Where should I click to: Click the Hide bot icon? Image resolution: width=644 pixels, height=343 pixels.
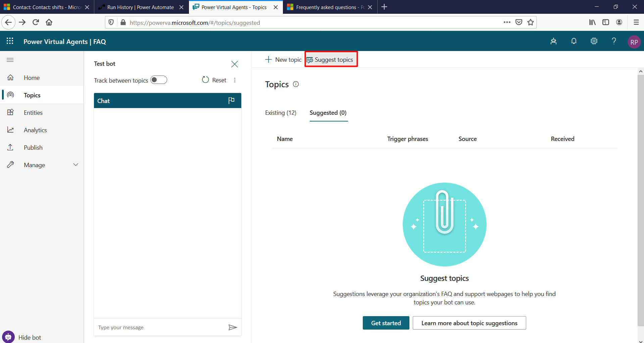[x=8, y=337]
